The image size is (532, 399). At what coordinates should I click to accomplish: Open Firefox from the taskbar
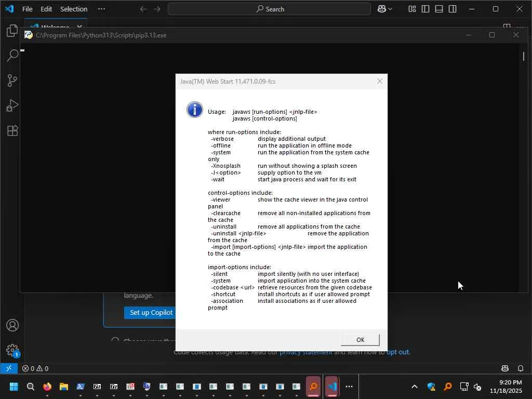coord(47,387)
